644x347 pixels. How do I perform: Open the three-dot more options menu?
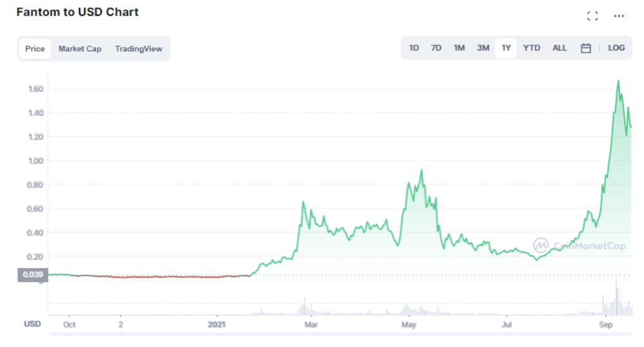(619, 16)
